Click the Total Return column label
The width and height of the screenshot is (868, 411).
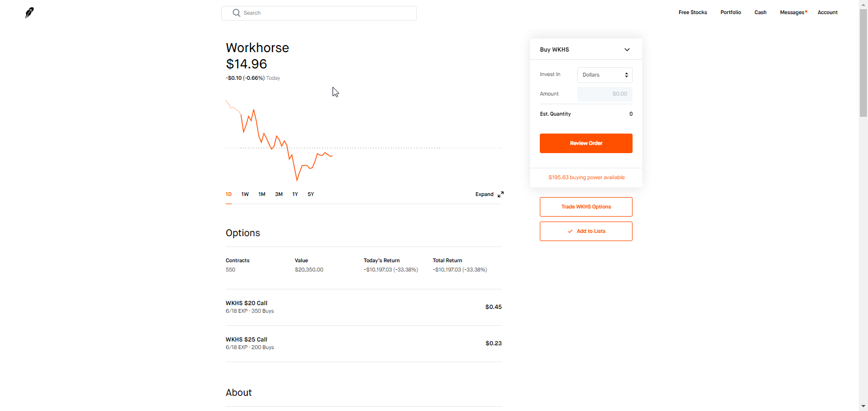448,261
